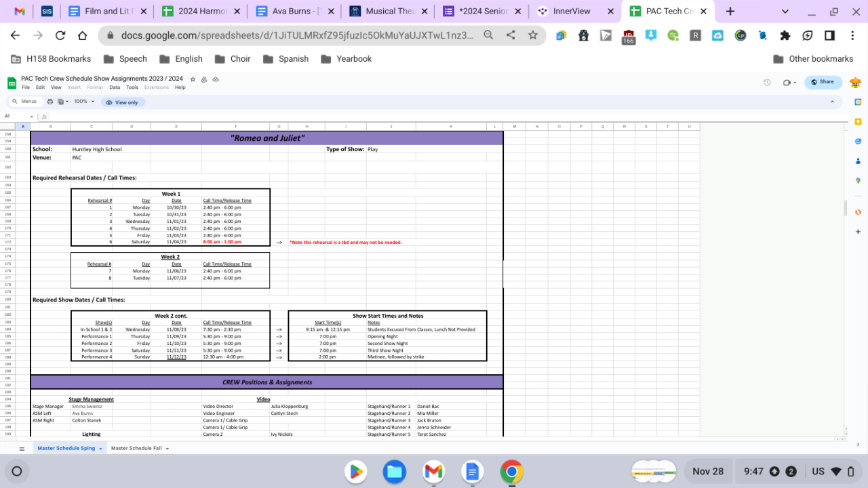Print the spreadsheet with the printer icon
Viewport: 868px width, 488px height.
(50, 102)
